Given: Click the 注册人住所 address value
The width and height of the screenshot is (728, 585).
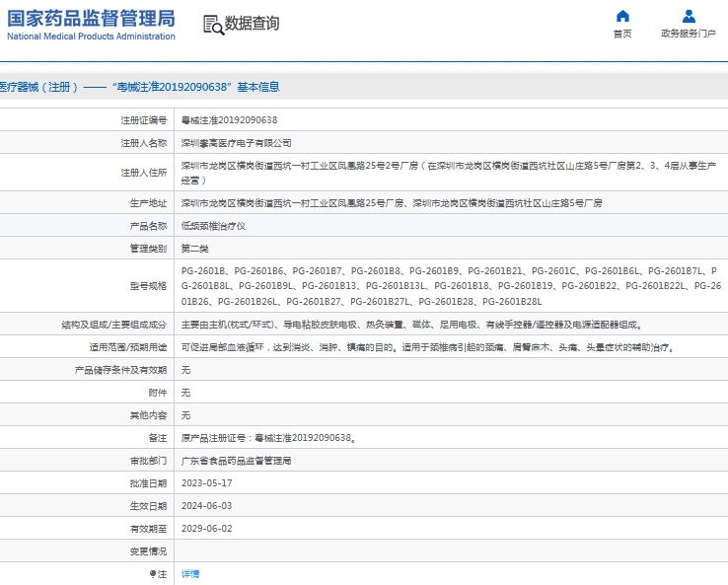Looking at the screenshot, I should point(449,173).
